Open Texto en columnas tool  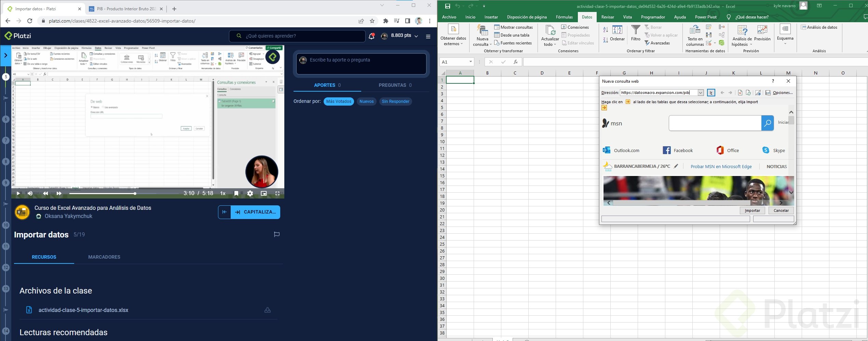point(695,35)
